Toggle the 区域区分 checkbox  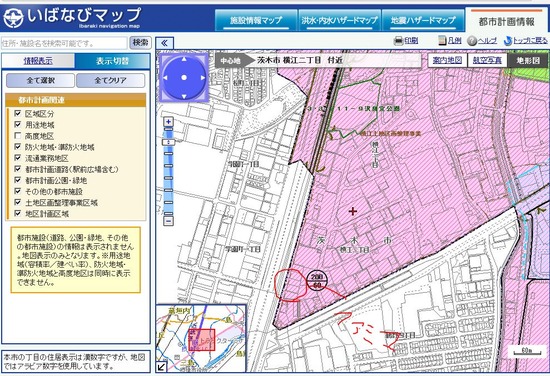pyautogui.click(x=18, y=113)
